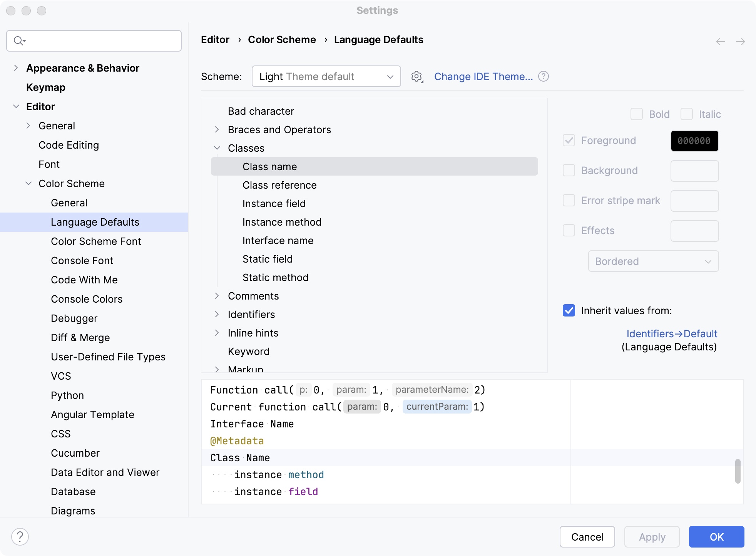Click the Foreground color swatch
This screenshot has width=756, height=556.
694,141
